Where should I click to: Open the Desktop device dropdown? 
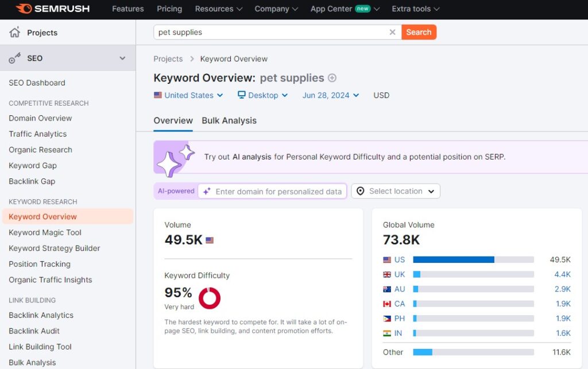[263, 95]
